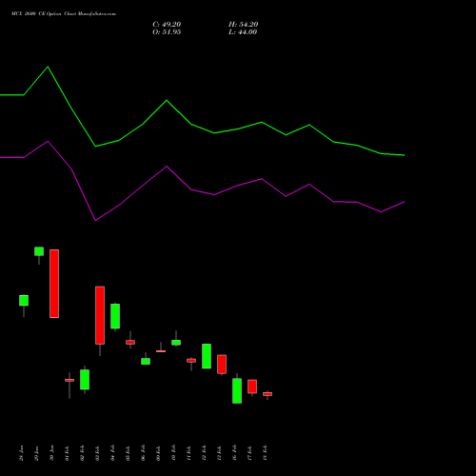Click the '11 Feb' date axis label

tap(188, 453)
